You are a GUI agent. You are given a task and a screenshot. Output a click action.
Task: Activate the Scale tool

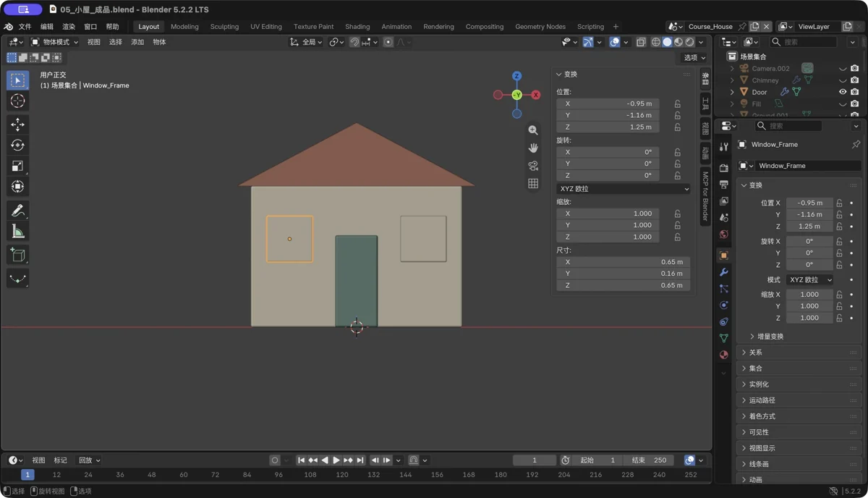click(17, 166)
